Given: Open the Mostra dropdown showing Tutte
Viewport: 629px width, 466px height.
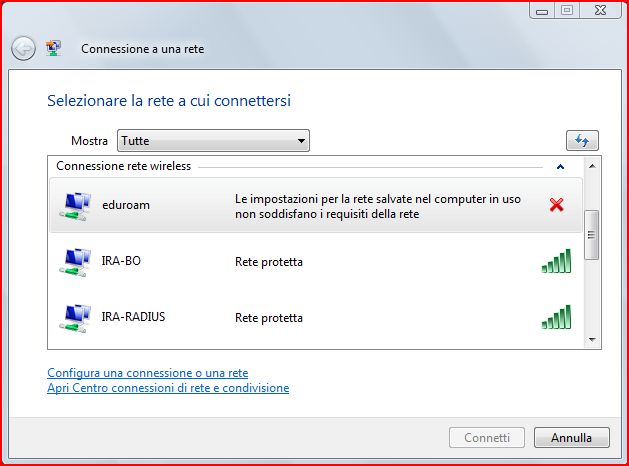Looking at the screenshot, I should [213, 141].
